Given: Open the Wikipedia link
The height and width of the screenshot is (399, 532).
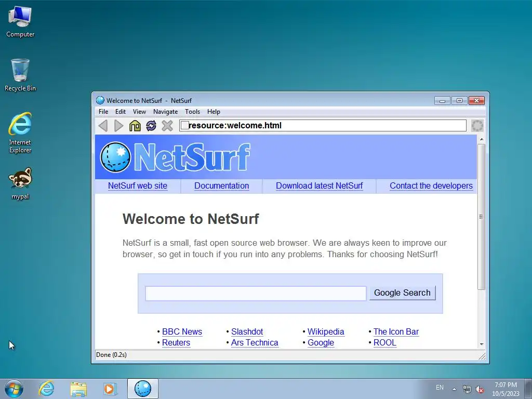Looking at the screenshot, I should (326, 332).
